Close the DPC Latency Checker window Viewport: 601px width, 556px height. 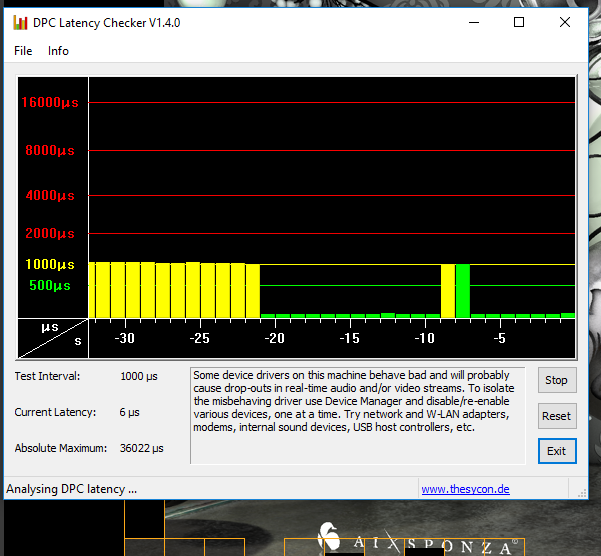point(565,22)
